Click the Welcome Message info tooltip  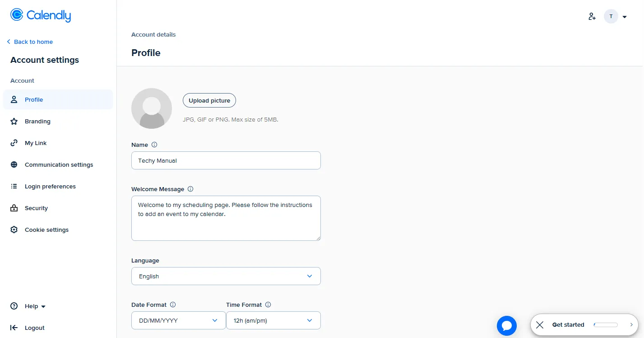point(190,189)
